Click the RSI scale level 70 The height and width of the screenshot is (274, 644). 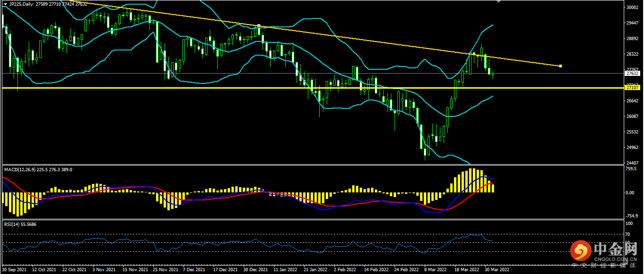pyautogui.click(x=628, y=234)
